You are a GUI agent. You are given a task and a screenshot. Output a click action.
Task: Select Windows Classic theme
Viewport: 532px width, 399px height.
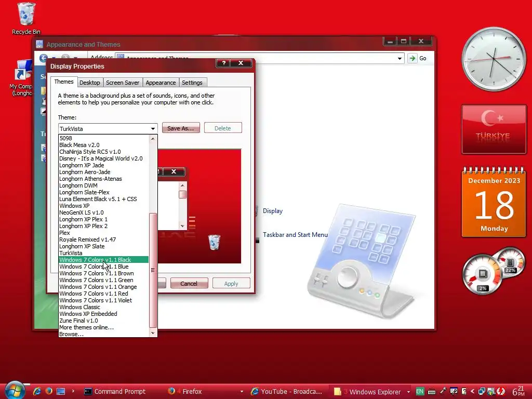click(x=103, y=307)
